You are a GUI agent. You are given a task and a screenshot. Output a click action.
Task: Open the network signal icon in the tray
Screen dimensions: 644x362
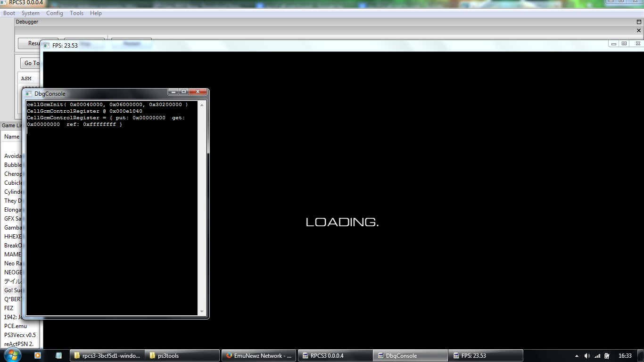coord(597,356)
